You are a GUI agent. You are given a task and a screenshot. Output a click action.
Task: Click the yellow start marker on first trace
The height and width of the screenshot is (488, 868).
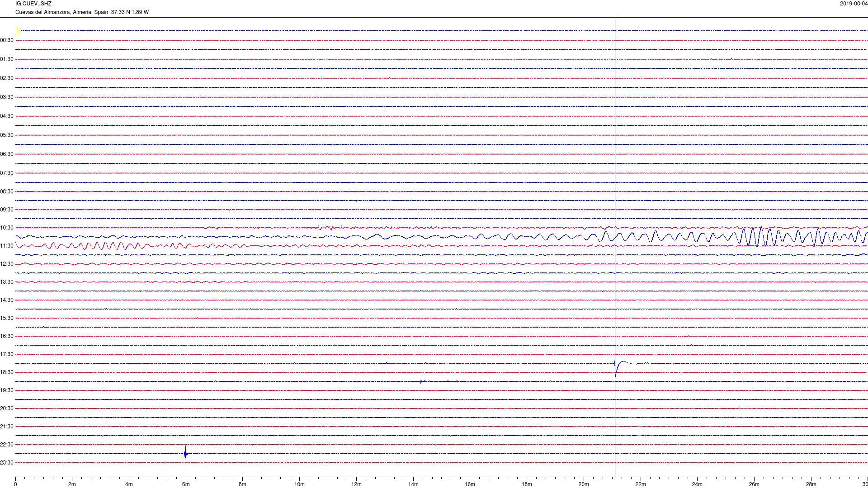coord(18,30)
